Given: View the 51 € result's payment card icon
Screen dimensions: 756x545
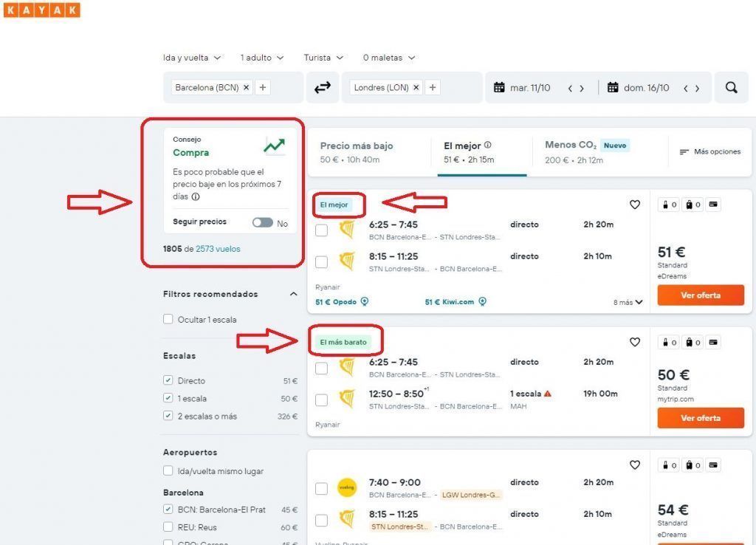Looking at the screenshot, I should pos(714,205).
